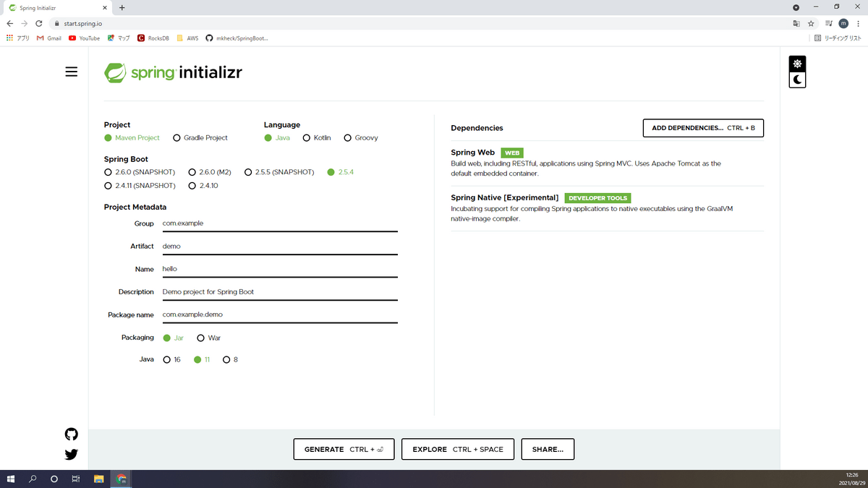Go back with browser back arrow
Screen dimensions: 868x488
[x=10, y=23]
